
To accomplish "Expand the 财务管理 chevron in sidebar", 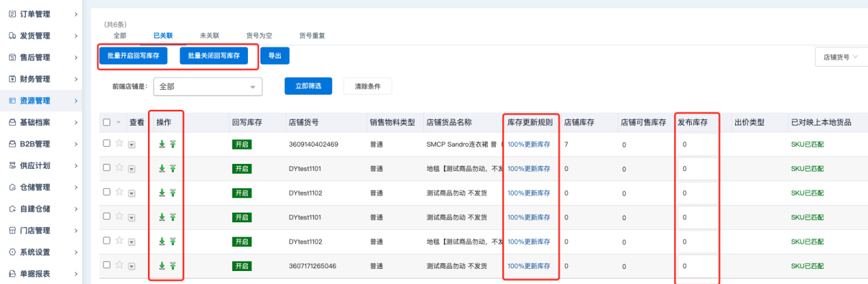I will click(75, 79).
